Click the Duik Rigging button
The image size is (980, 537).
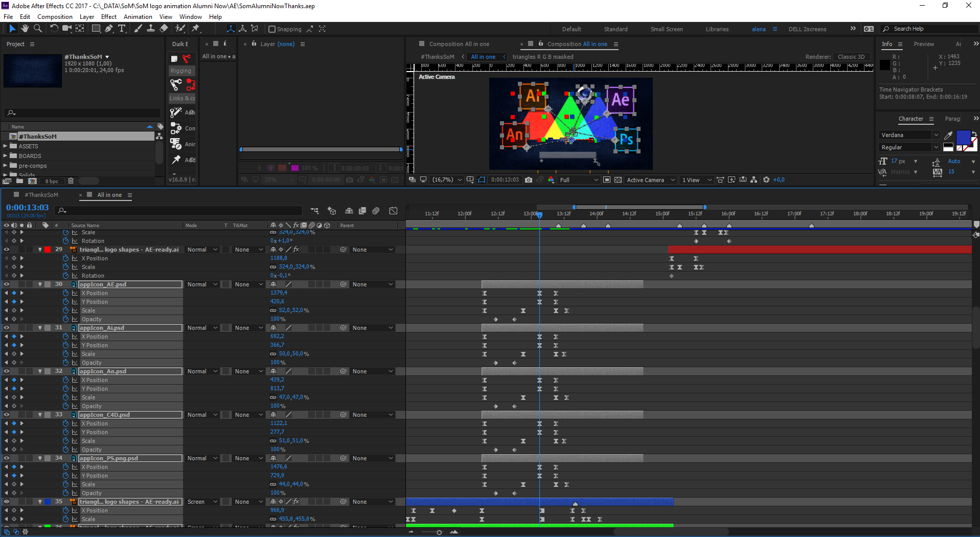(x=181, y=71)
